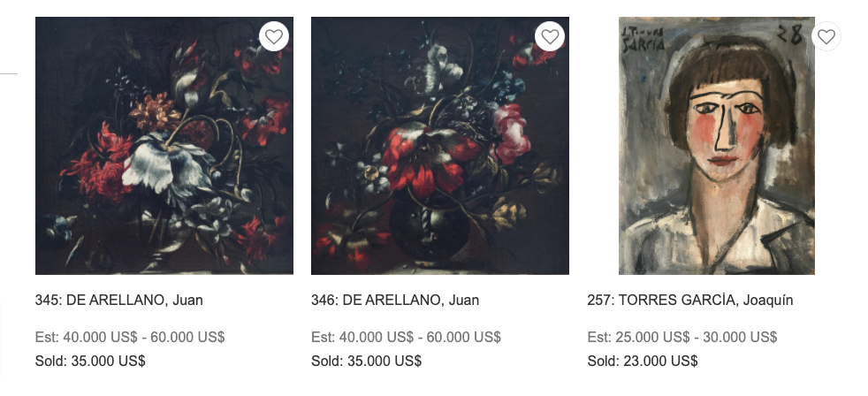Open the lot 346 flower vase painting thumbnail
Screen dimensions: 868x396
(x=440, y=146)
